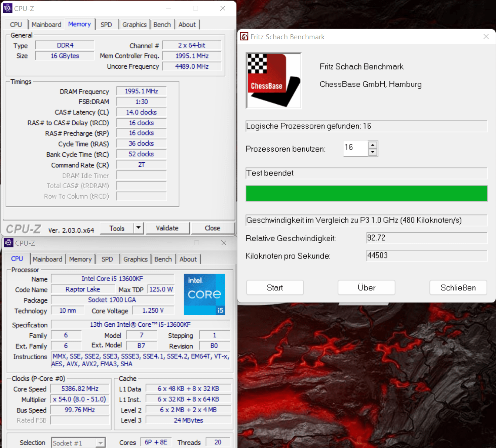Click the Uncore Frequency value 4489.0 MHz
This screenshot has width=496, height=448.
tap(192, 66)
